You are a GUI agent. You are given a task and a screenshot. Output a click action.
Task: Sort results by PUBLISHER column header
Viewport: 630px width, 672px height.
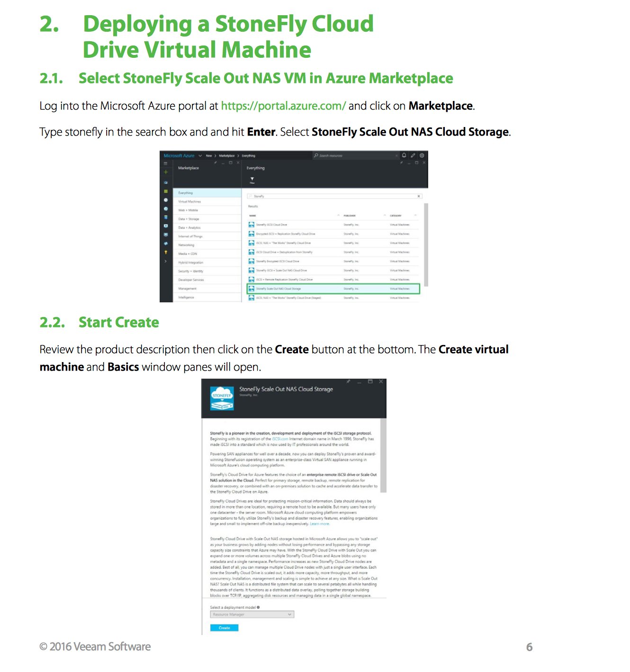coord(350,216)
